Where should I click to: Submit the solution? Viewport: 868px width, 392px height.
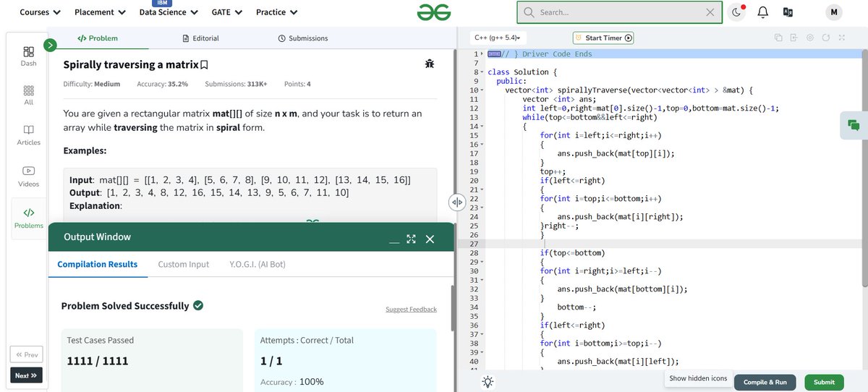(x=824, y=382)
